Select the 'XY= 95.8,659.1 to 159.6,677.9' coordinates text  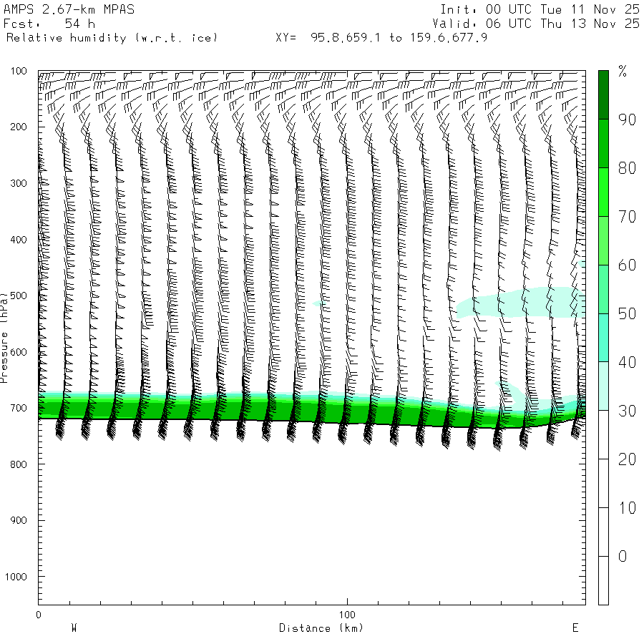381,38
